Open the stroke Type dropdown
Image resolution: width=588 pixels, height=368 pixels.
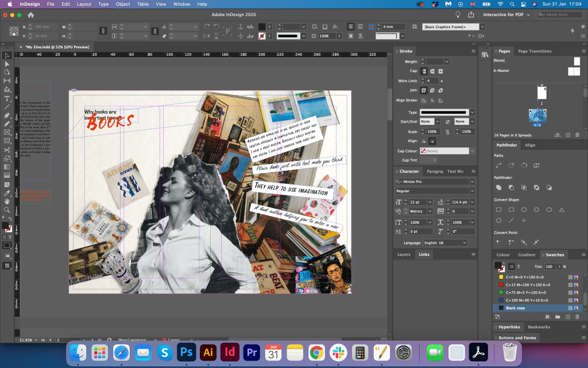click(x=472, y=112)
